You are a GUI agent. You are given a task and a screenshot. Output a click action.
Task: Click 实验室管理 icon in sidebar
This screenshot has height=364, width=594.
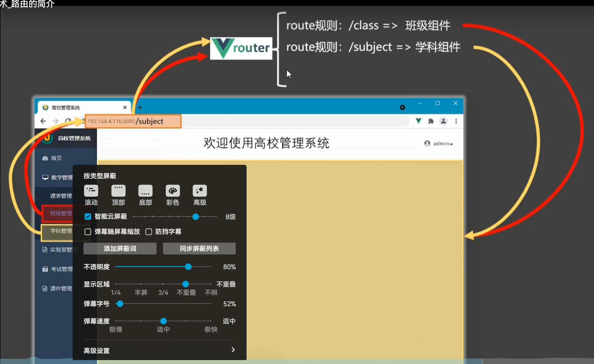pyautogui.click(x=45, y=250)
